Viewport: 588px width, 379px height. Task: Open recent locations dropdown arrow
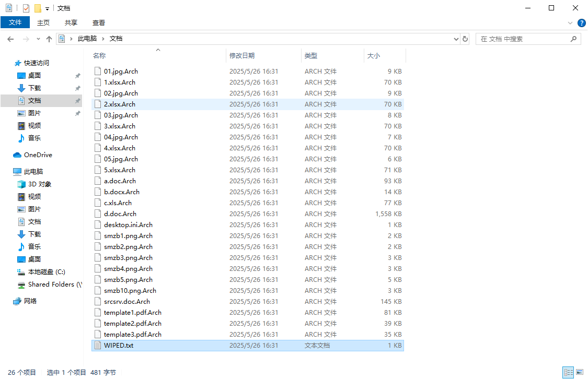(x=38, y=39)
